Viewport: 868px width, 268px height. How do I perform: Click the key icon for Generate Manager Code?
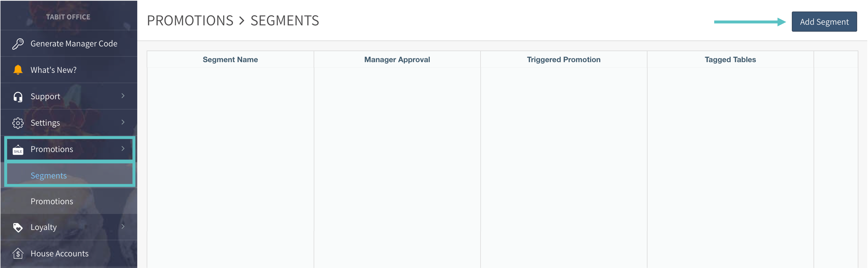point(18,44)
